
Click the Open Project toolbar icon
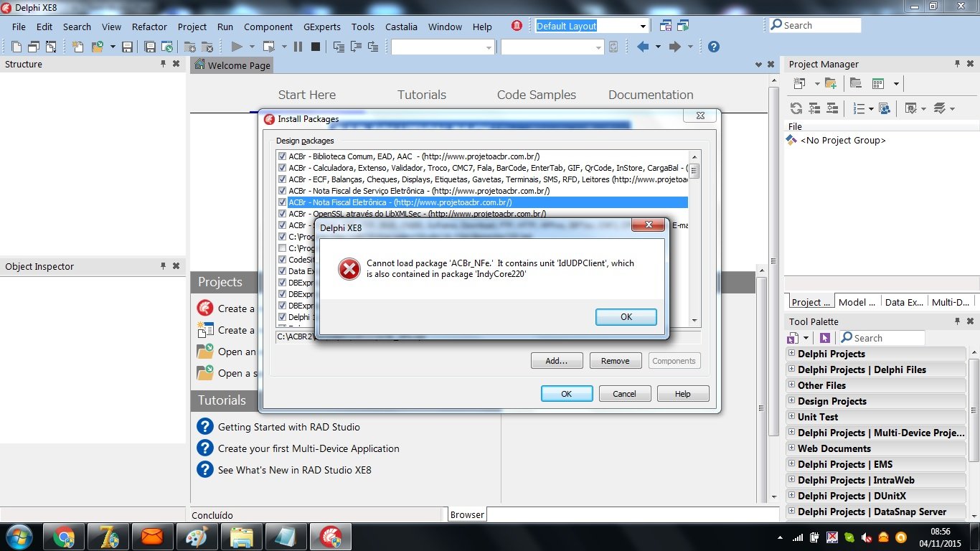[98, 47]
